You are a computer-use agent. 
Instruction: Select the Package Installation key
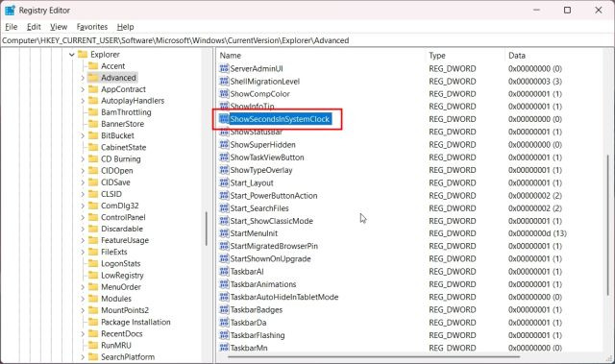pos(135,322)
